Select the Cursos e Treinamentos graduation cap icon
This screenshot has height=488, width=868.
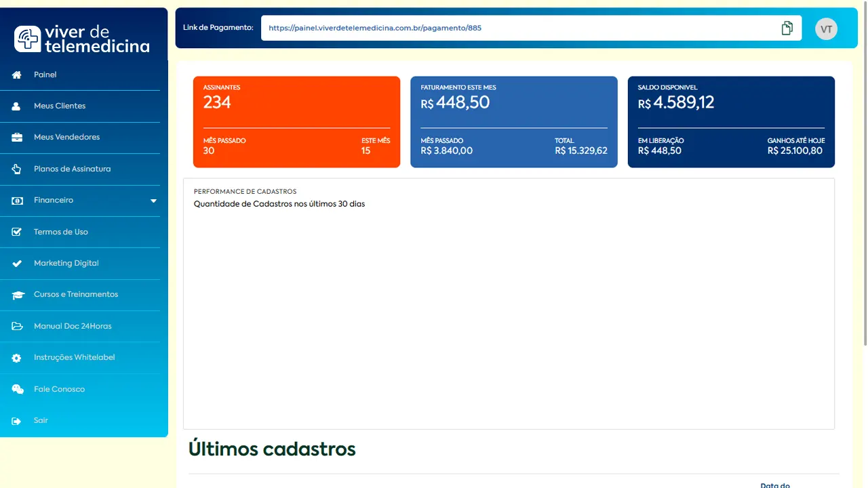click(x=16, y=294)
